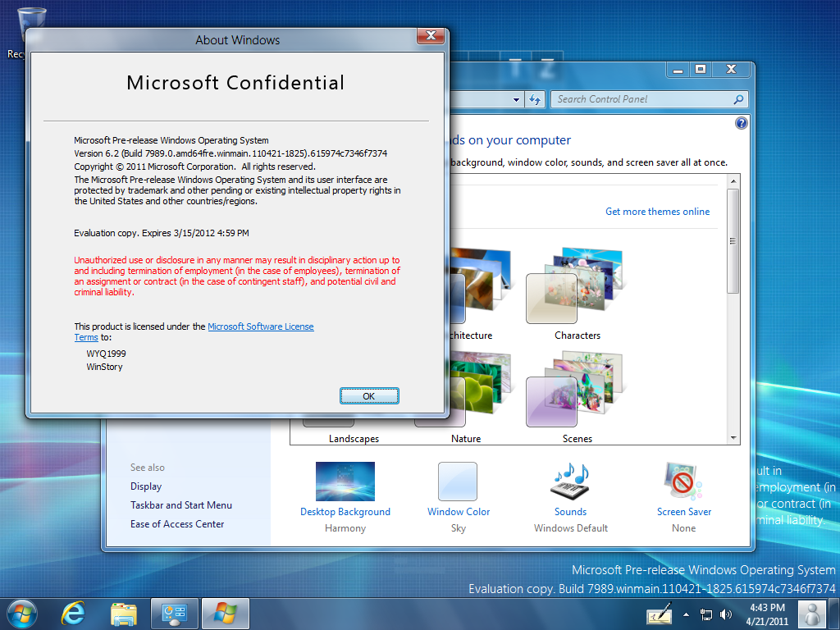Open the Desktop Background settings icon
Viewport: 840px width, 630px height.
[345, 482]
